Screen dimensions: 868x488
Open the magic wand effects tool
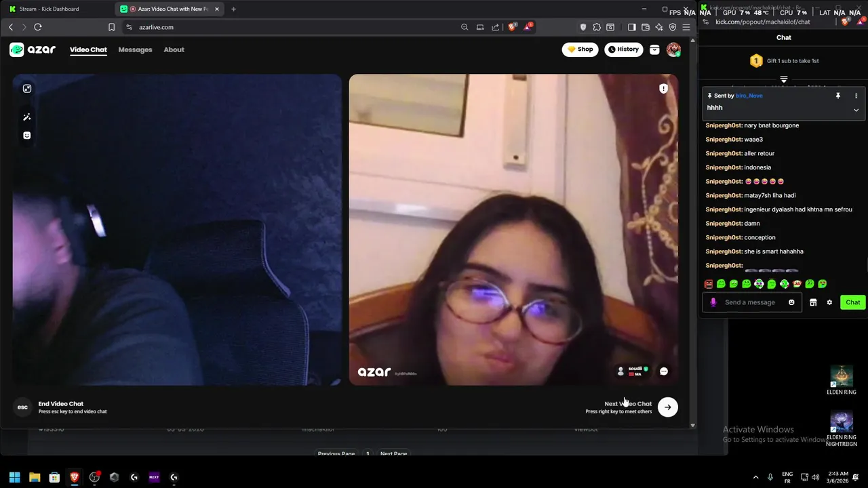(x=27, y=117)
